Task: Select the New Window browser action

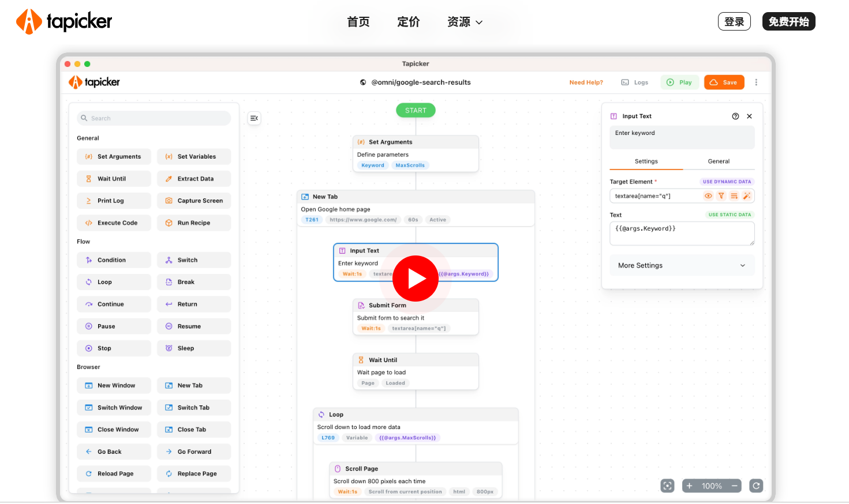Action: tap(114, 386)
